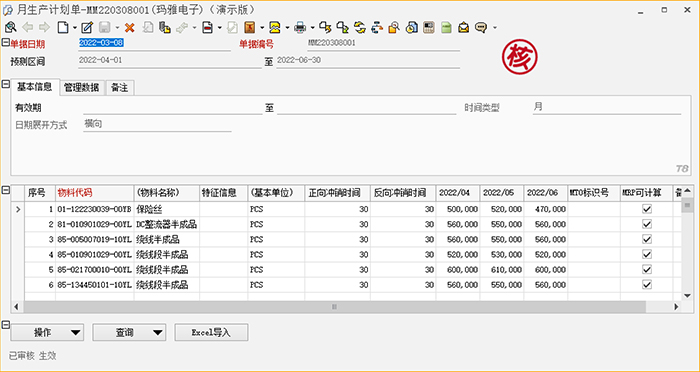The height and width of the screenshot is (372, 700).
Task: Click the grayed document icon before the book
Action: (x=233, y=28)
